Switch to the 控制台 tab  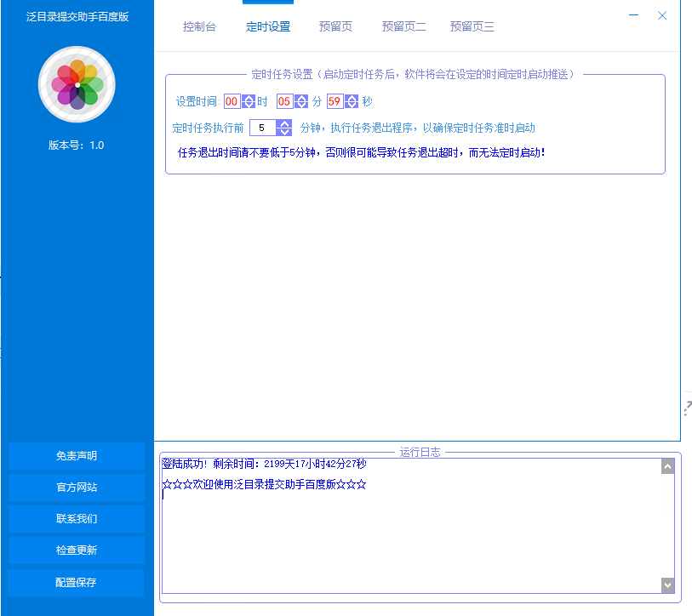point(199,26)
